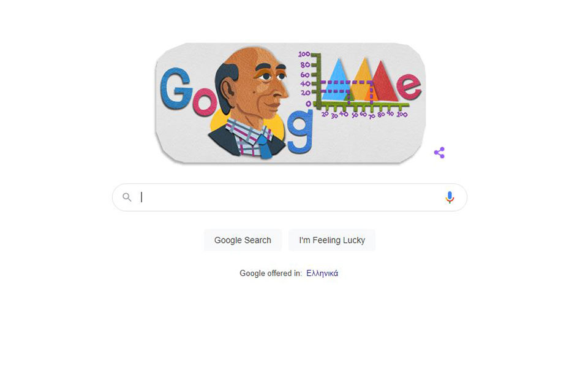The height and width of the screenshot is (368, 588).
Task: Click the "Google offered in:" text
Action: 270,273
